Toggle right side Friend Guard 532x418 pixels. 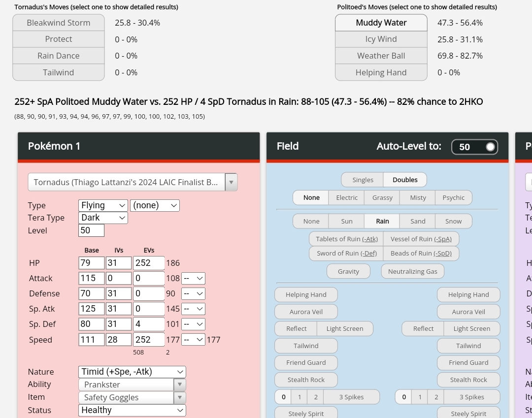[468, 362]
